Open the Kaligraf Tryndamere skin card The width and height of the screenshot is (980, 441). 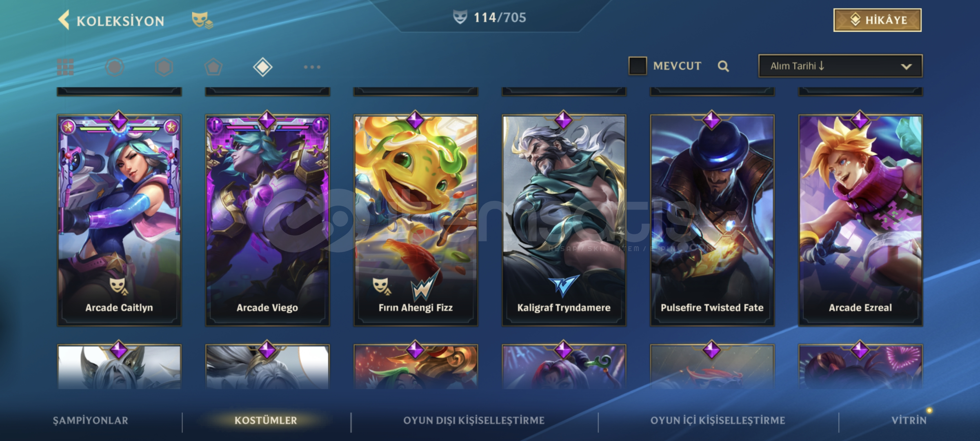(x=564, y=220)
